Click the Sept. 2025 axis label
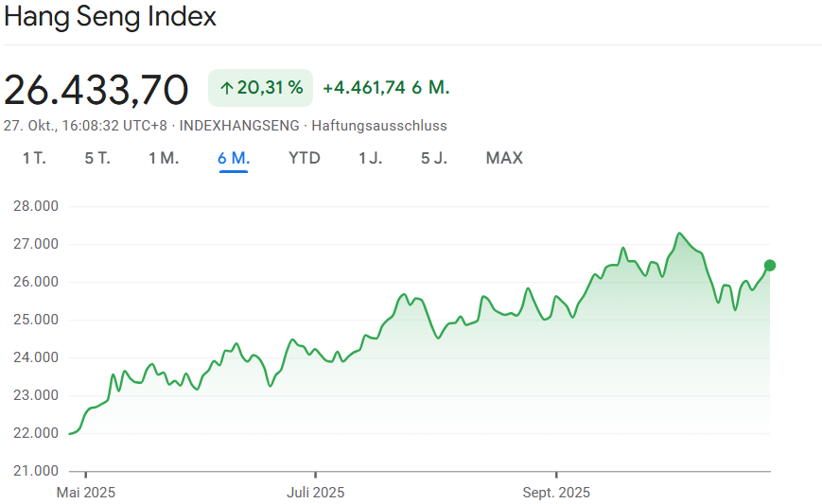 (x=556, y=493)
